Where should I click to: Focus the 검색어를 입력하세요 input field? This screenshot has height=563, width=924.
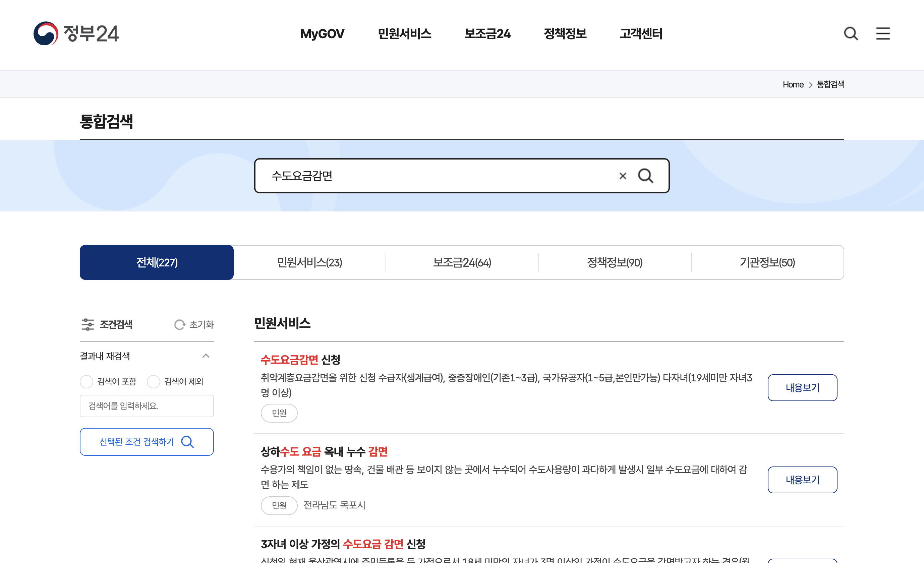click(147, 406)
